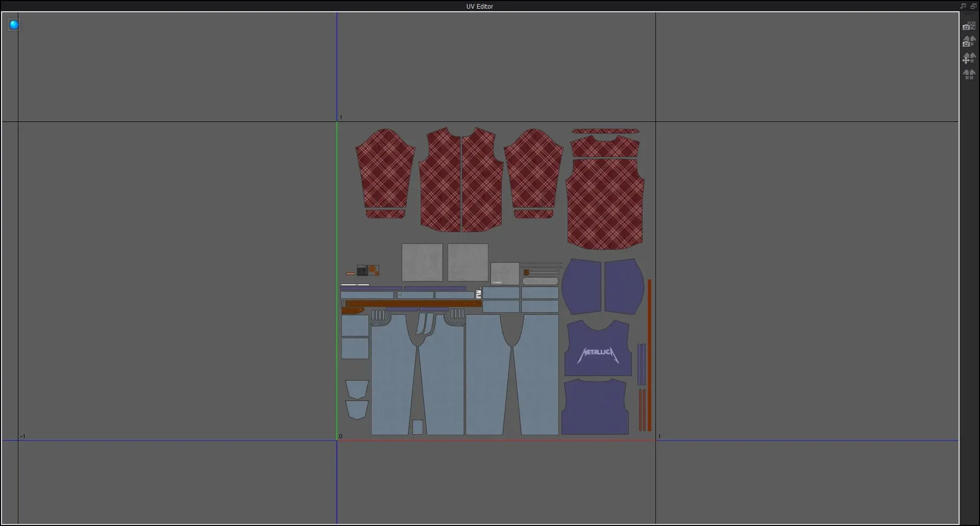This screenshot has height=526, width=980.
Task: Click the blue sphere icon in the UV Editor
Action: 14,24
